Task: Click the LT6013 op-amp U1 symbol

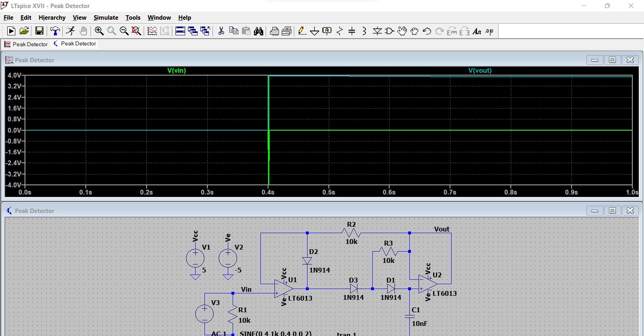Action: (x=283, y=289)
